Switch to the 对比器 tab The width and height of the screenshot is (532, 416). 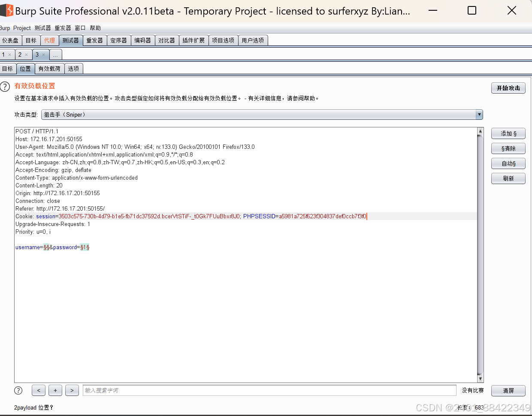(166, 40)
